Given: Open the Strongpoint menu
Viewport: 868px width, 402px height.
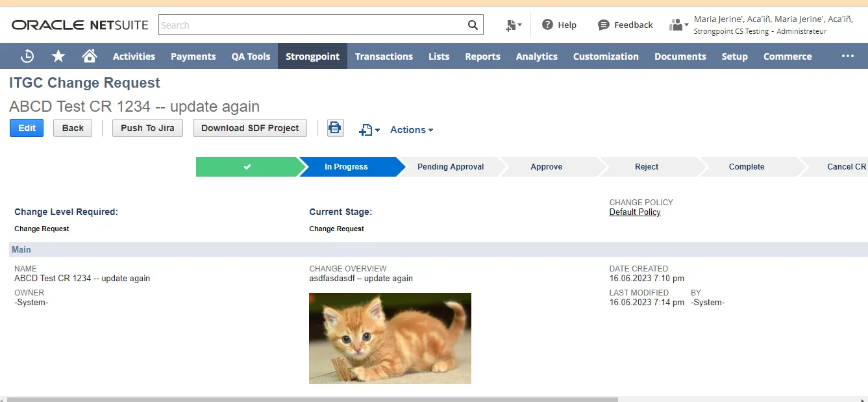Looking at the screenshot, I should [312, 57].
